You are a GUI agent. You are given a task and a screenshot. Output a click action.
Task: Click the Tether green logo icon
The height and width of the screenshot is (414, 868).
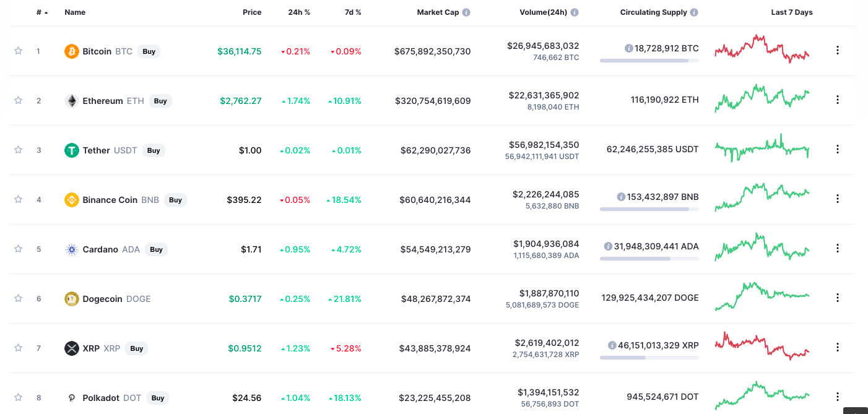[x=72, y=150]
